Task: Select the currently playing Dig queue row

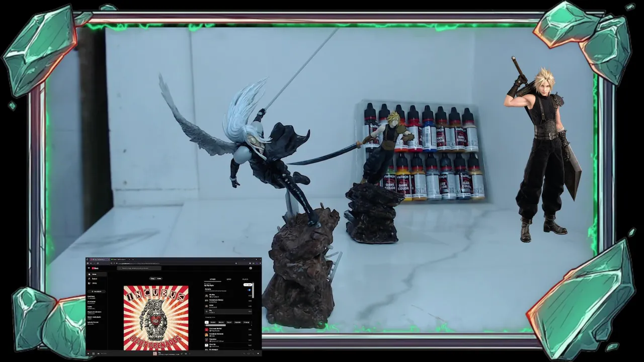Action: (x=228, y=312)
